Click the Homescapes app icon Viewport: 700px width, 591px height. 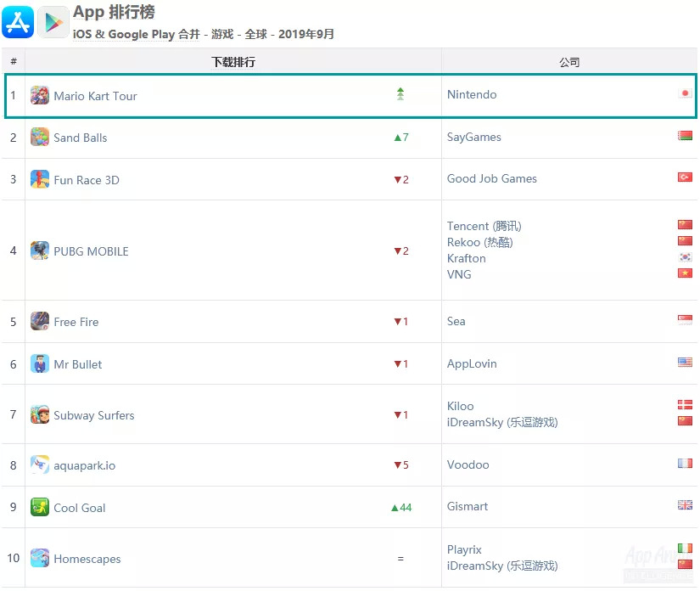40,558
